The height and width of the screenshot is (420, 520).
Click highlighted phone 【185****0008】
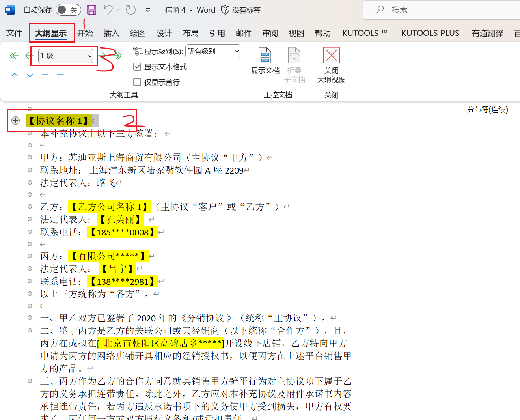tap(122, 232)
